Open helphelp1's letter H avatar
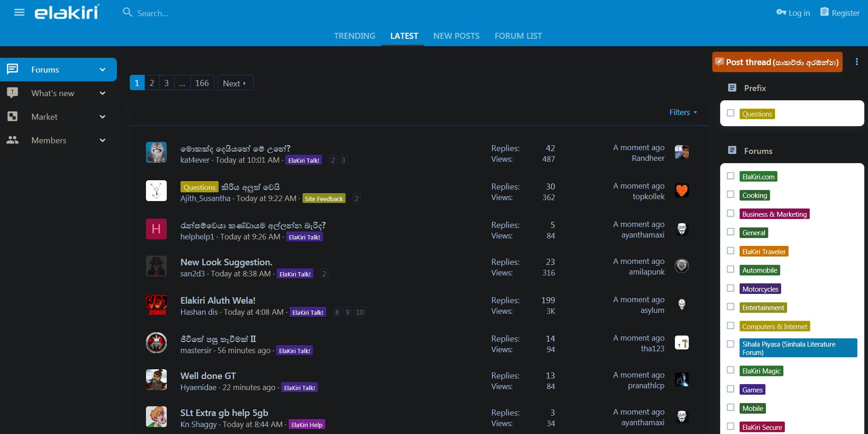 [x=156, y=229]
